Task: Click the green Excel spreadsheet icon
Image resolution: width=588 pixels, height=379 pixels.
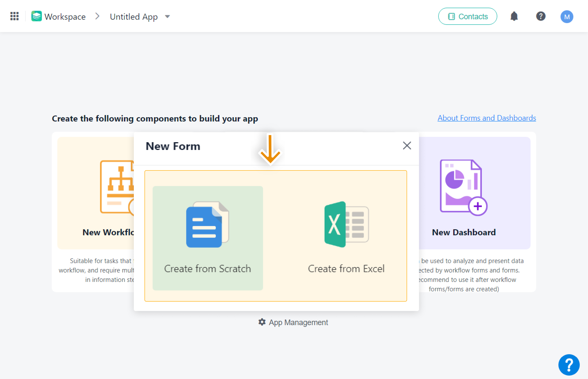Action: [346, 224]
